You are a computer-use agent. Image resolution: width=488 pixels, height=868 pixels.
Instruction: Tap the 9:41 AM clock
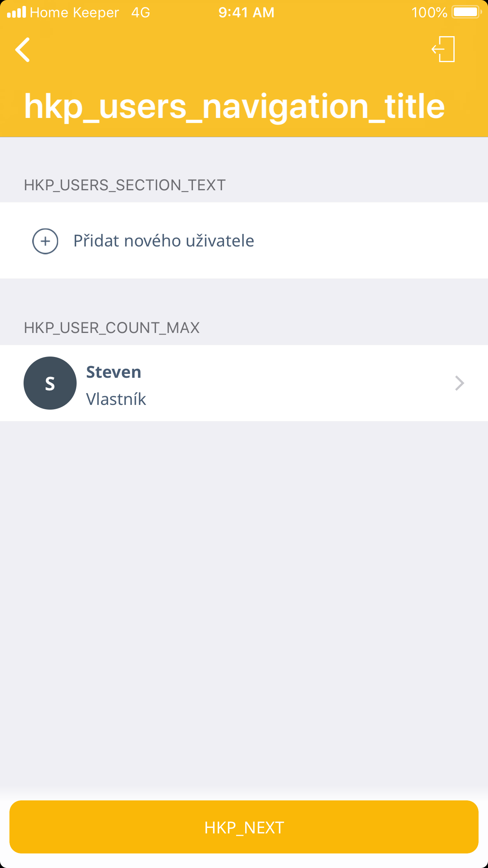(x=246, y=13)
